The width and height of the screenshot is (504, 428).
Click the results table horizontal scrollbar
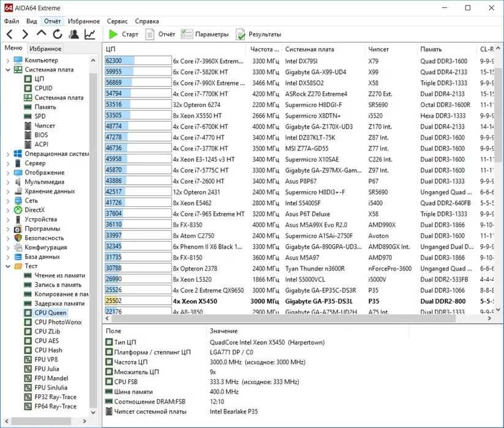click(284, 318)
